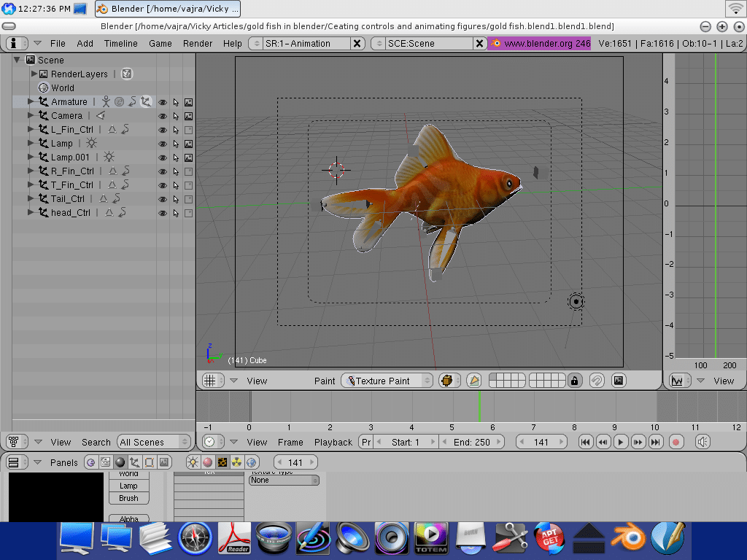Click the End: 250 frame field
The height and width of the screenshot is (560, 747).
pyautogui.click(x=471, y=442)
